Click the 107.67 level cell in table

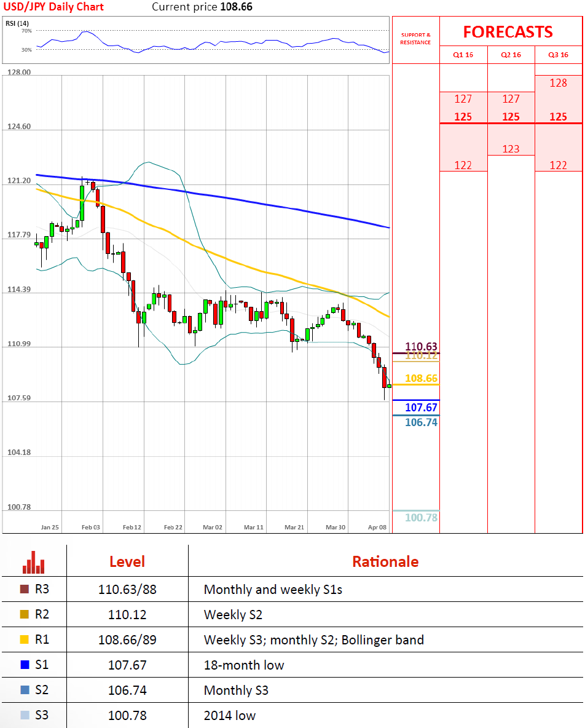[x=127, y=665]
